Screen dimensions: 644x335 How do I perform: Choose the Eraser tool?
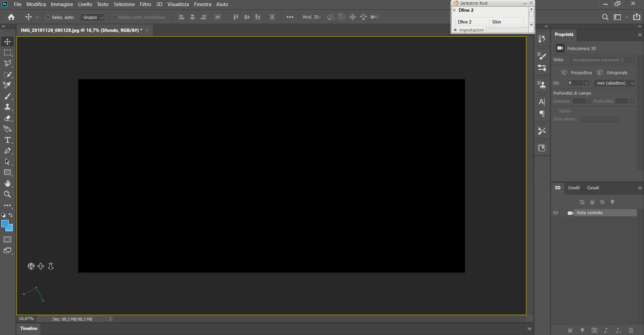pos(7,118)
